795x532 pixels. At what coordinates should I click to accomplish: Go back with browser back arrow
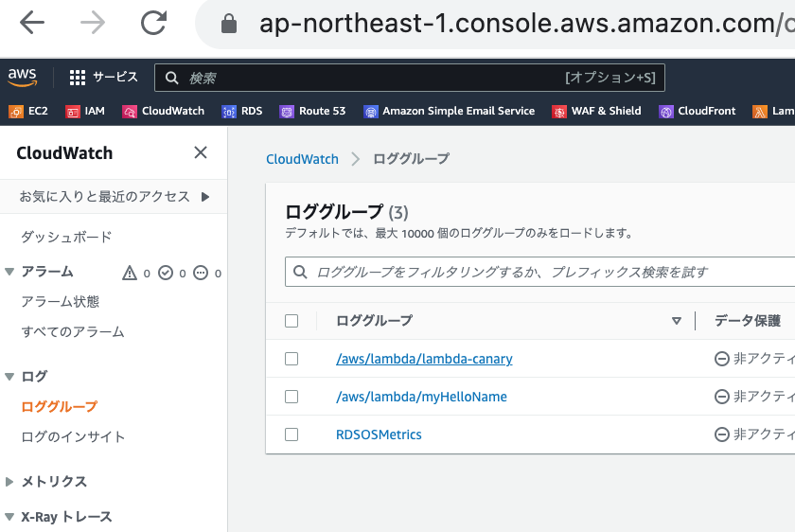coord(32,23)
